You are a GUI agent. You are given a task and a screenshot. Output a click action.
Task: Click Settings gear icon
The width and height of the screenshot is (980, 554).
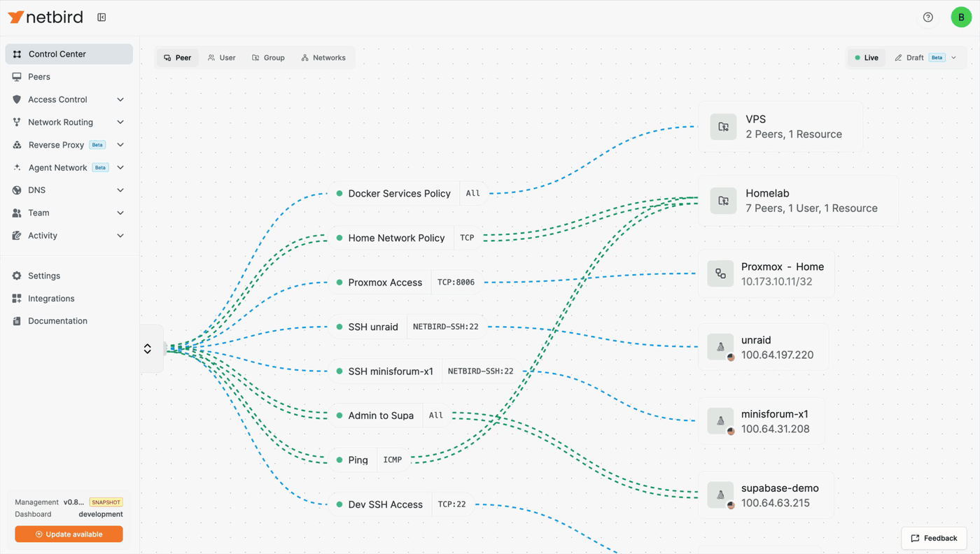17,276
